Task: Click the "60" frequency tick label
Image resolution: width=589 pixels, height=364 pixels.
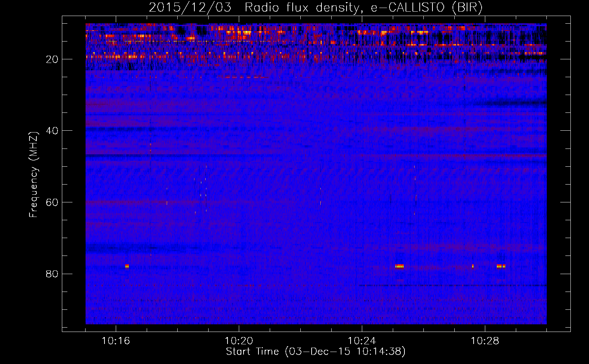Action: click(x=52, y=202)
